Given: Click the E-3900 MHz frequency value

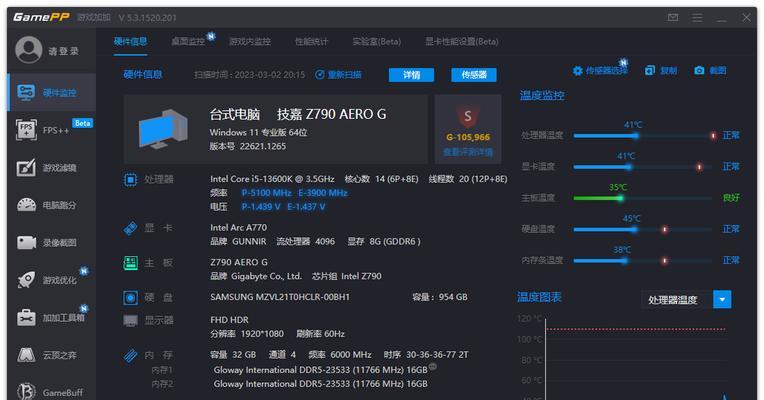Looking at the screenshot, I should [x=323, y=193].
